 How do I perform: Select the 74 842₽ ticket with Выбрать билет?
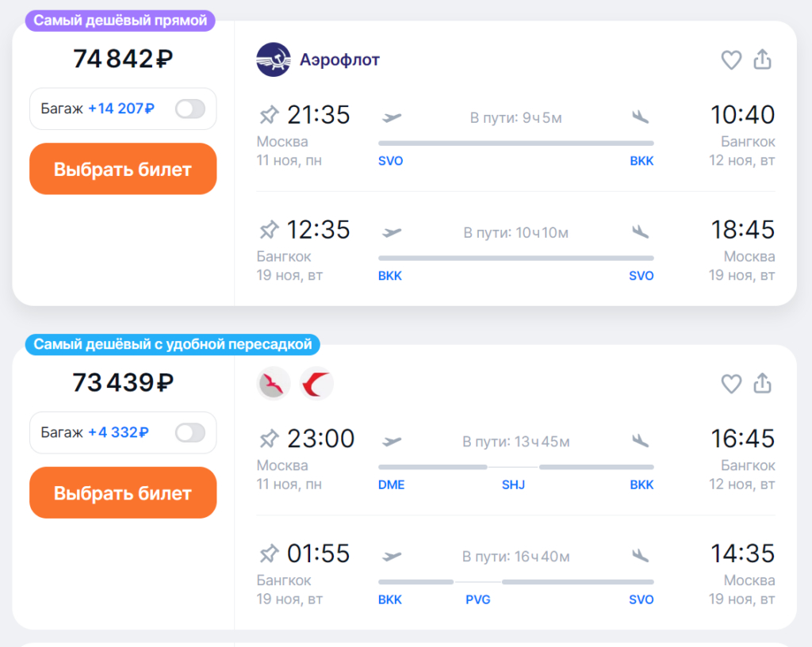pos(123,169)
